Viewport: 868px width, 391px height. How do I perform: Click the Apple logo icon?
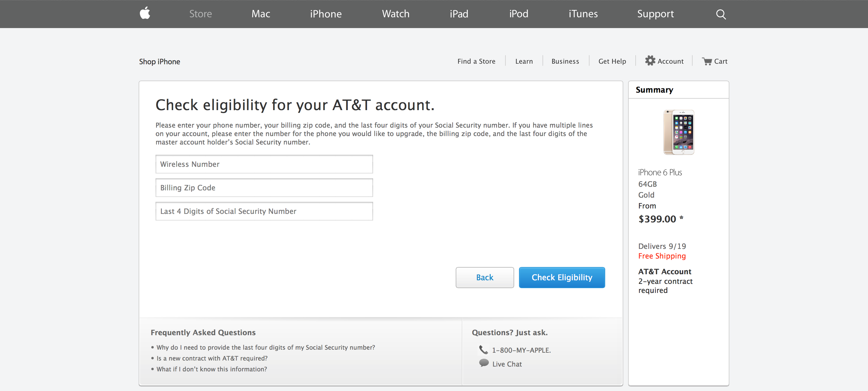145,14
